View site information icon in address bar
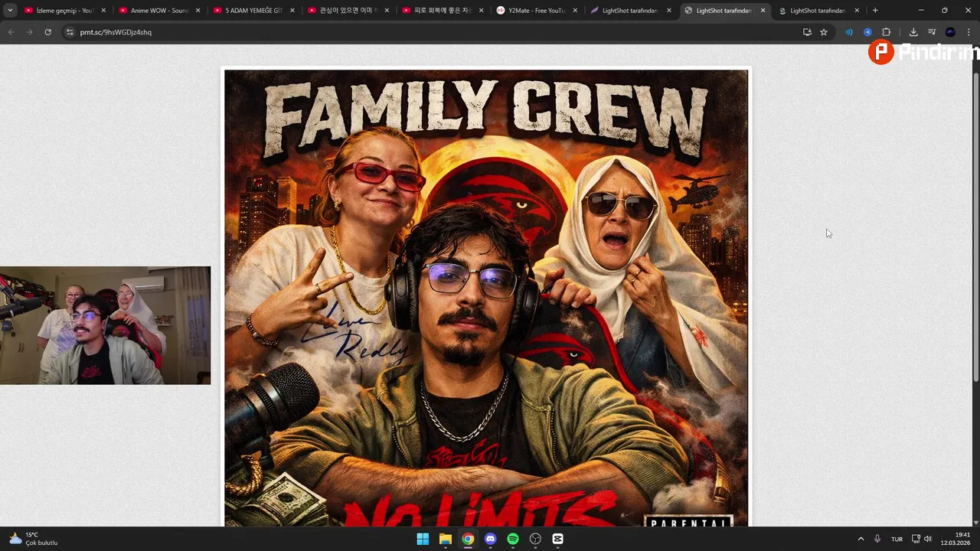The width and height of the screenshot is (980, 551). click(x=70, y=32)
